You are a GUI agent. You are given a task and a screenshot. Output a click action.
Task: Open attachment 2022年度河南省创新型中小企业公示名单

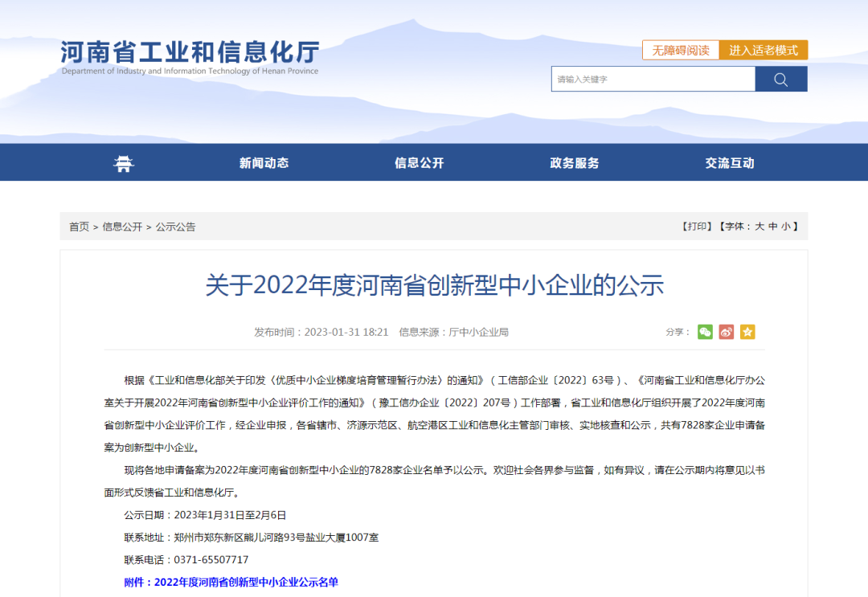[245, 582]
